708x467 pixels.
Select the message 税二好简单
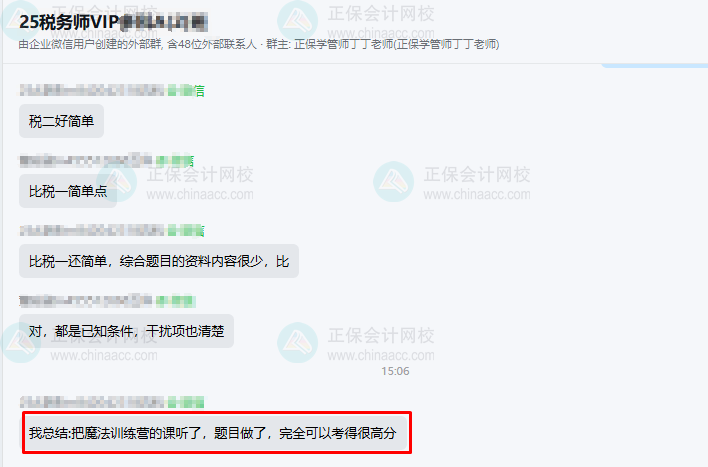pos(61,121)
